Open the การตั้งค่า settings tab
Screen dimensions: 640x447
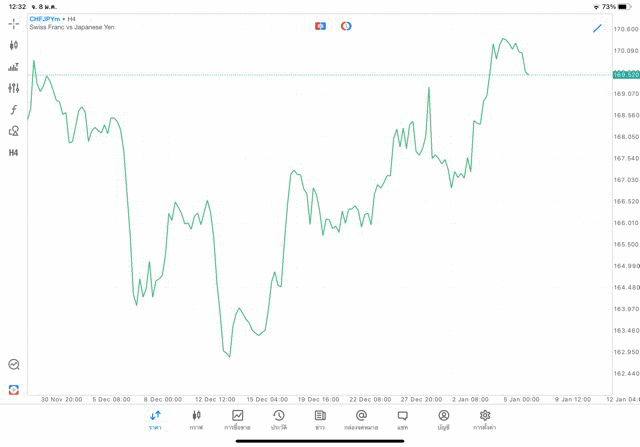(x=485, y=419)
